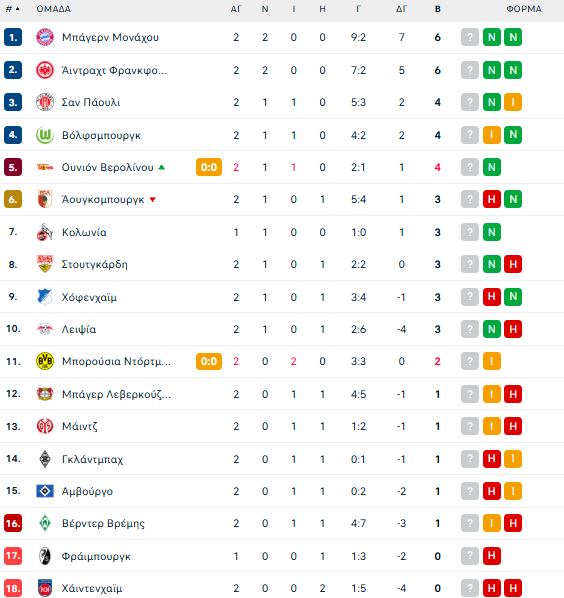Click the Borussia Dortmund BVB badge
The height and width of the screenshot is (598, 564).
pyautogui.click(x=45, y=361)
